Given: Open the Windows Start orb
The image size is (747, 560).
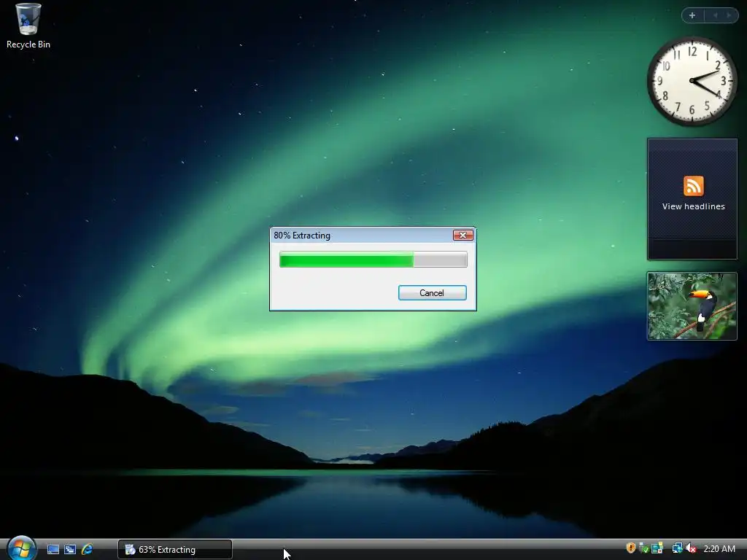Looking at the screenshot, I should pyautogui.click(x=21, y=548).
